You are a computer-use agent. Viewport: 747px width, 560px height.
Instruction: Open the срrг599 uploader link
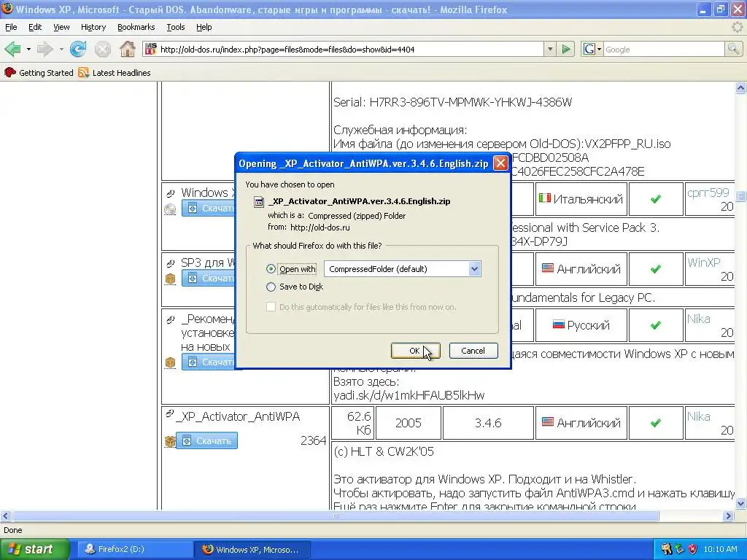click(708, 192)
